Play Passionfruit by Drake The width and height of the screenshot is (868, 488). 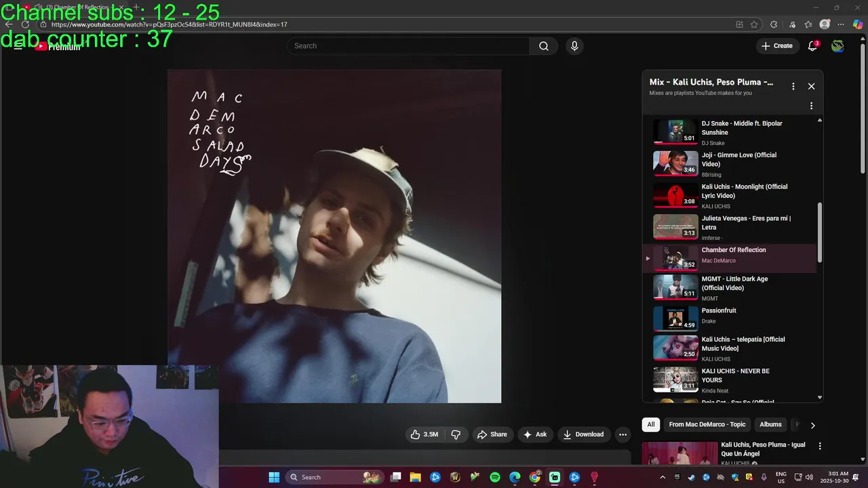(729, 319)
